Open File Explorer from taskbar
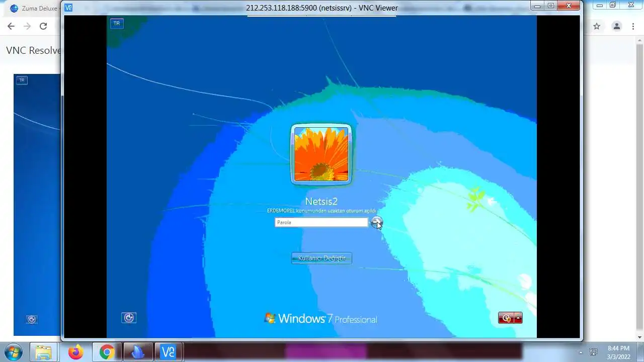 44,352
